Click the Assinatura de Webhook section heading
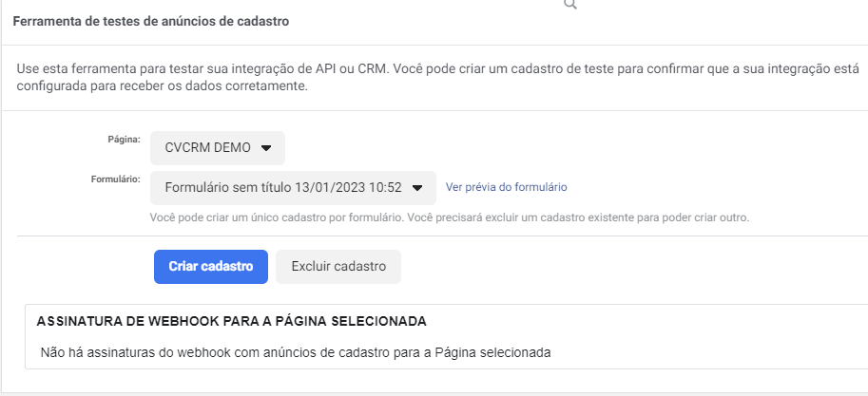This screenshot has height=396, width=868. (x=231, y=321)
